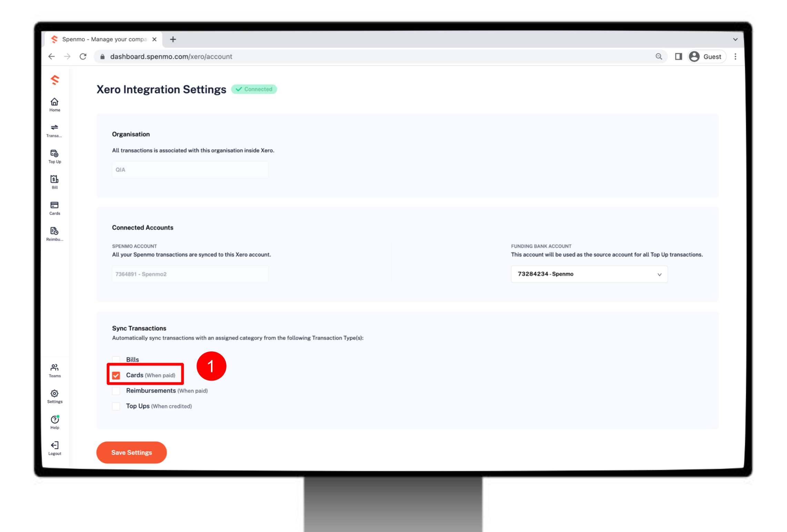The width and height of the screenshot is (787, 532).
Task: Enable the Top Ups checkbox
Action: pyautogui.click(x=116, y=406)
